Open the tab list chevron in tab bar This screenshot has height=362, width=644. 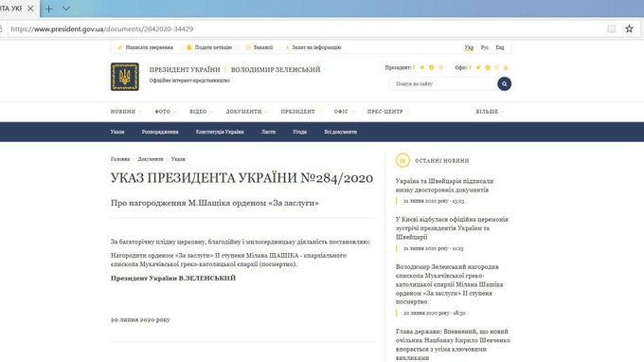pyautogui.click(x=65, y=9)
